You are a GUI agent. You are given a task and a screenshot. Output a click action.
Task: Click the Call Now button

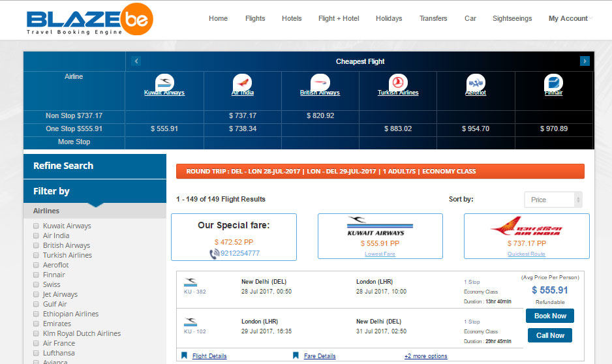pos(550,335)
